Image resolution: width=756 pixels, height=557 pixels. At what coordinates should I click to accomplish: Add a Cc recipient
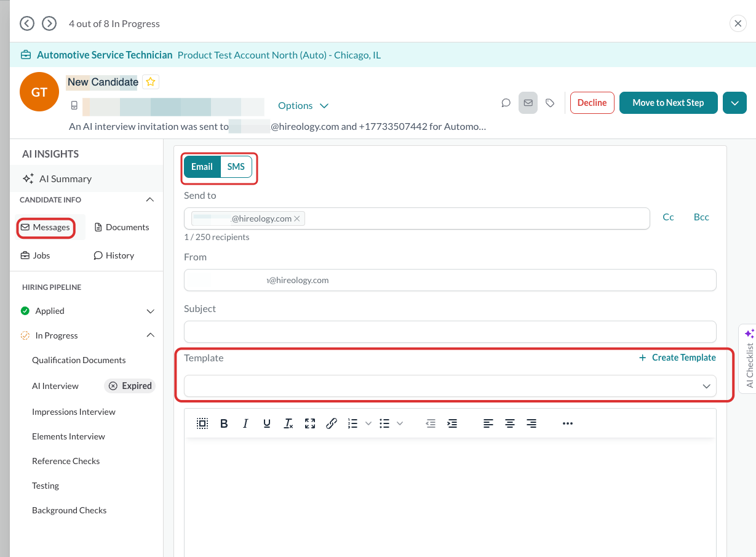tap(668, 217)
